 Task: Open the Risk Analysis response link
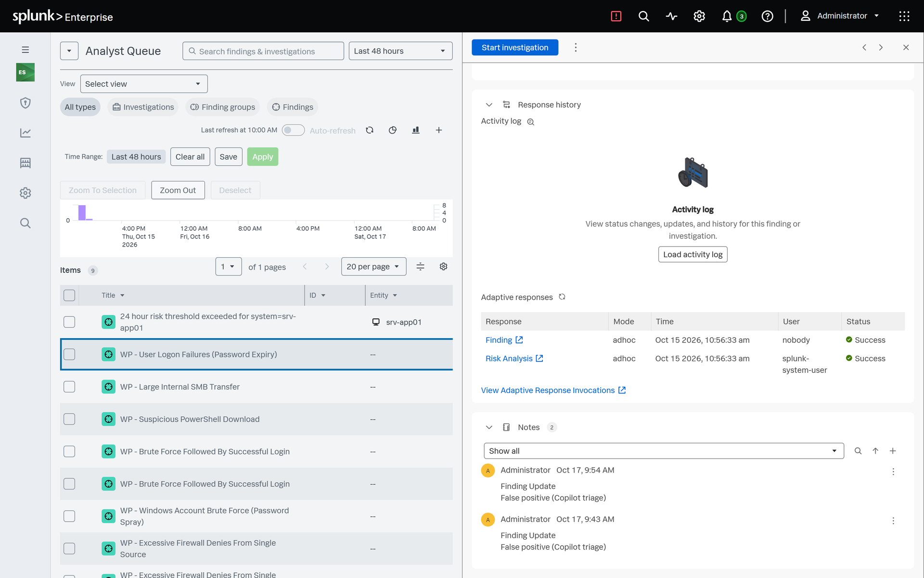(514, 358)
